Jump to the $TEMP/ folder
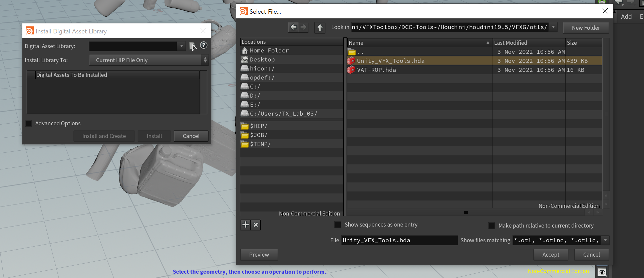 [x=291, y=144]
